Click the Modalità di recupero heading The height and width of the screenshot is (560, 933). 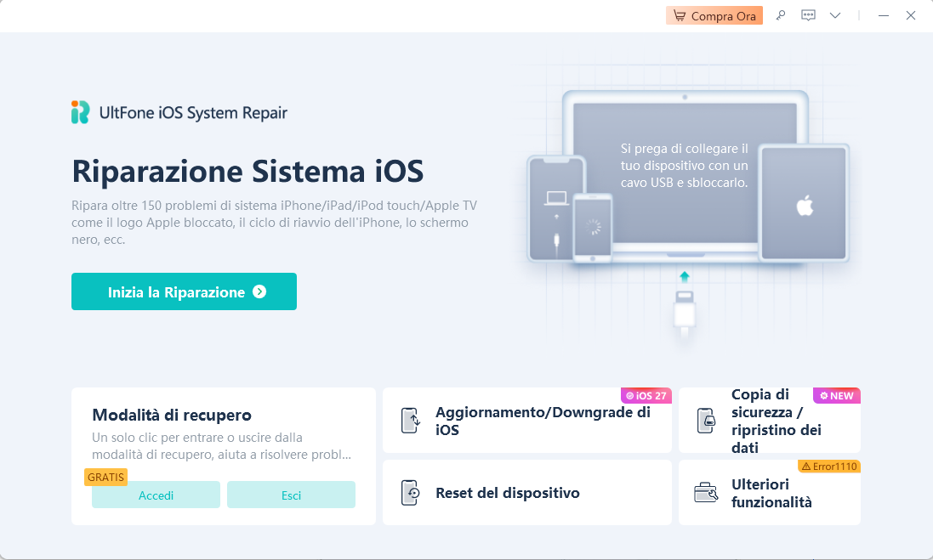coord(171,415)
